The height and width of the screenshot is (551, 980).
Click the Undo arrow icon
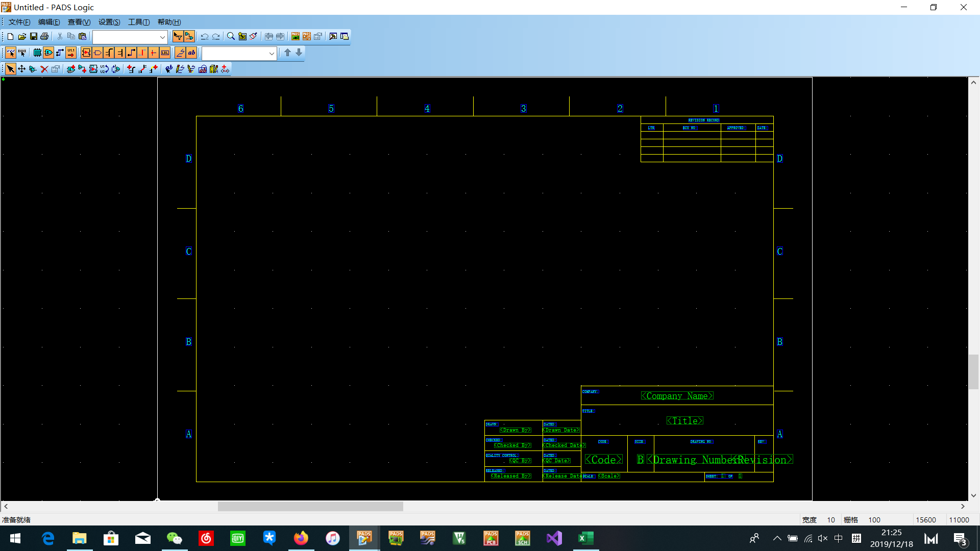click(204, 36)
